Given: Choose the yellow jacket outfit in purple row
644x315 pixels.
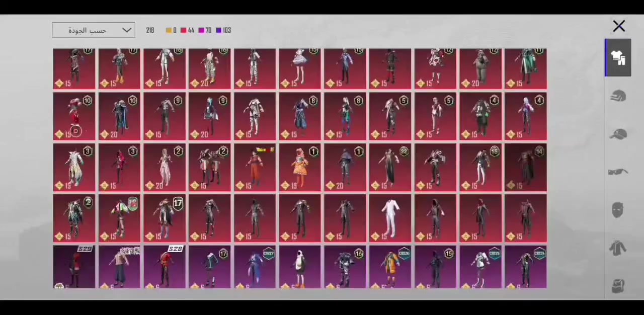Looking at the screenshot, I should pyautogui.click(x=390, y=267).
